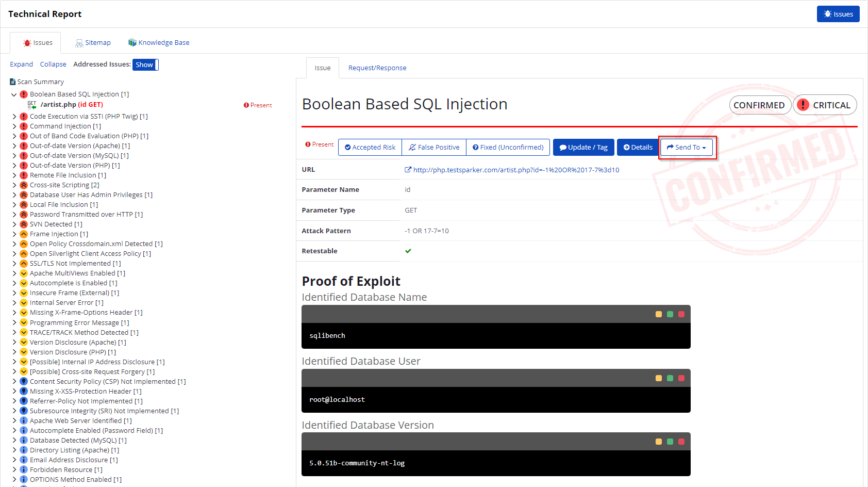This screenshot has height=487, width=868.
Task: Click the Update / Tag button
Action: [x=583, y=147]
